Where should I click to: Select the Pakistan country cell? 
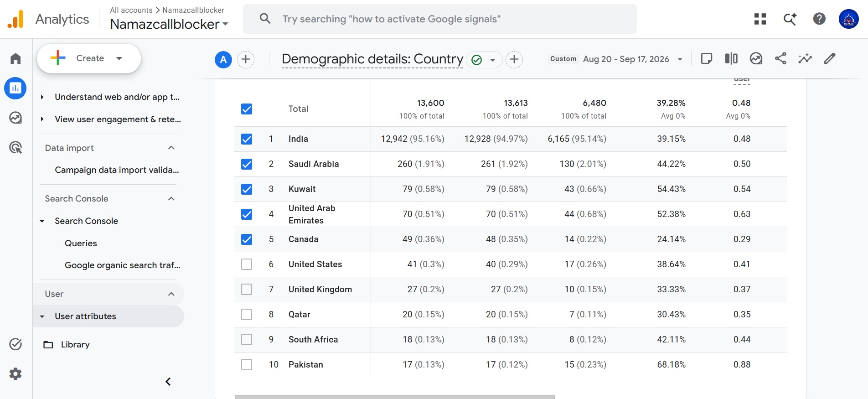tap(306, 365)
